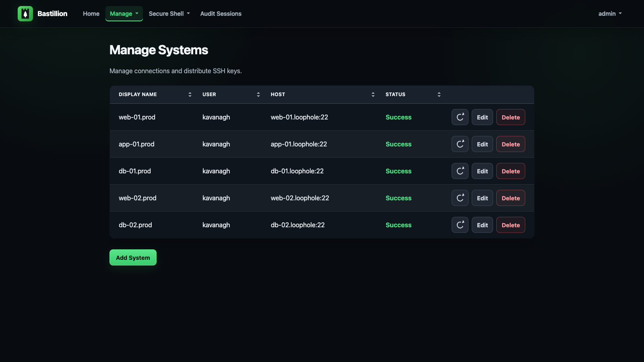Viewport: 644px width, 362px height.
Task: Click the USER column header text
Action: click(209, 95)
